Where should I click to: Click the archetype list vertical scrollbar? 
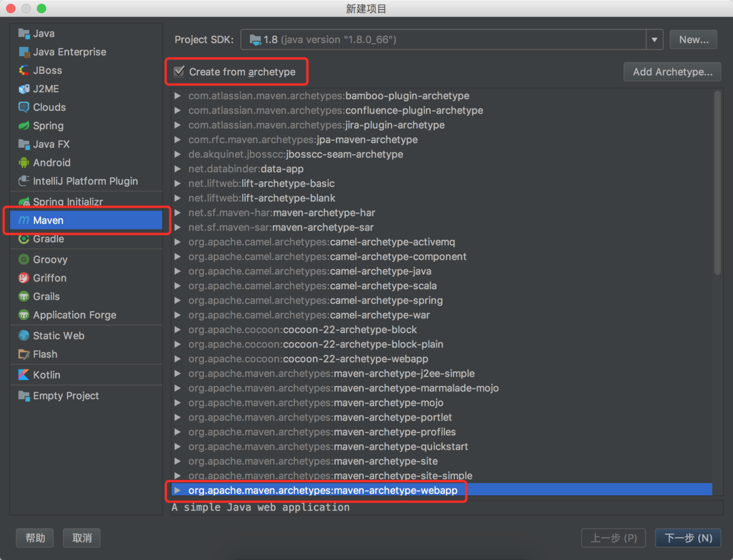717,182
